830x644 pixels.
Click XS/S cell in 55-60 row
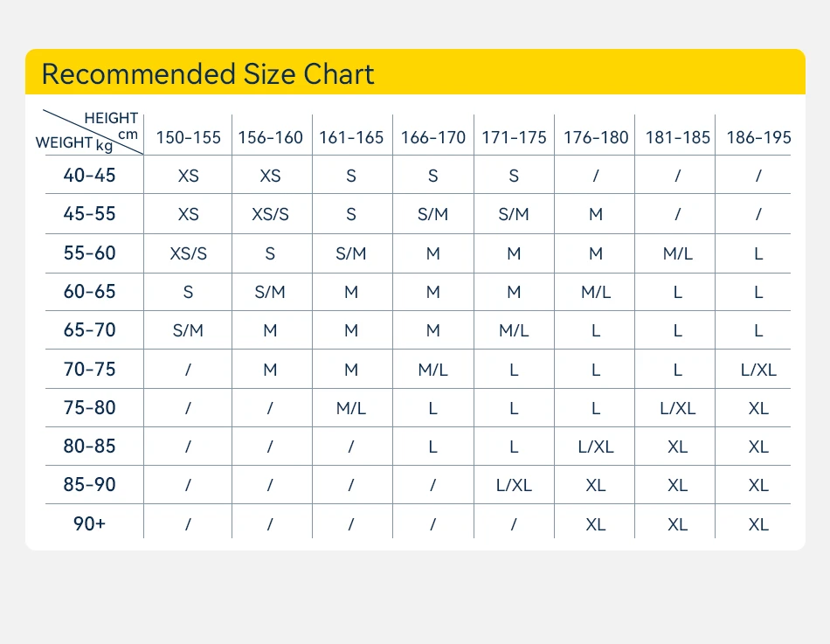[x=188, y=253]
